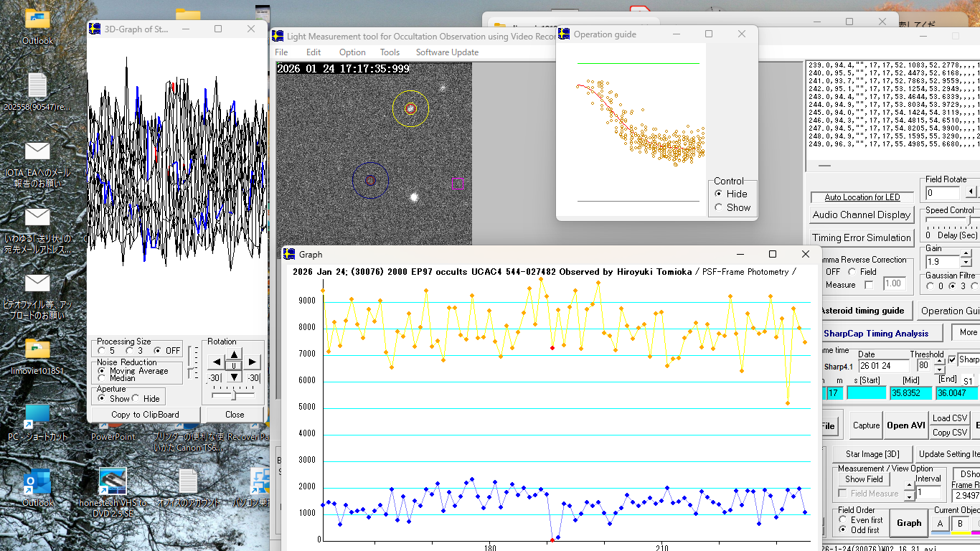Open the Option menu

click(352, 52)
